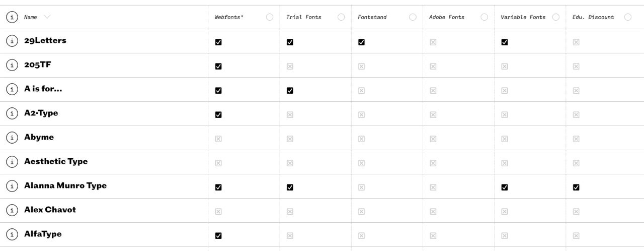The width and height of the screenshot is (644, 251).
Task: Open the info icon next to 205TF
Action: click(x=12, y=65)
